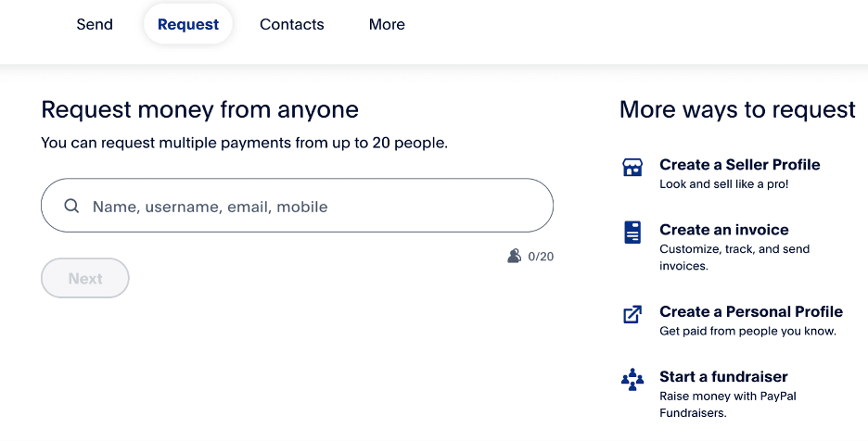
Task: Click the storefront Seller Profile icon
Action: pos(632,168)
